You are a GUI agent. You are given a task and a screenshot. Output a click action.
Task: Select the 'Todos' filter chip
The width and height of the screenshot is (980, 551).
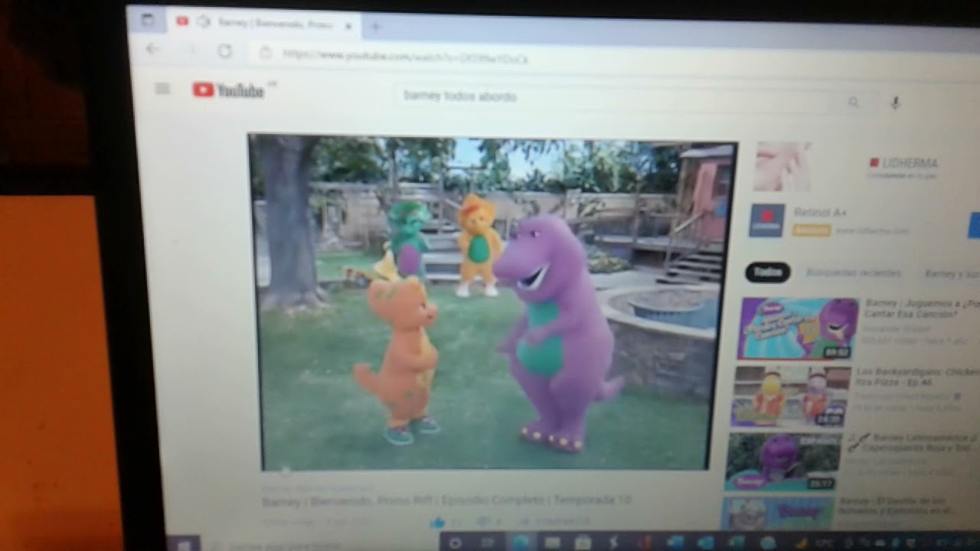pos(767,272)
